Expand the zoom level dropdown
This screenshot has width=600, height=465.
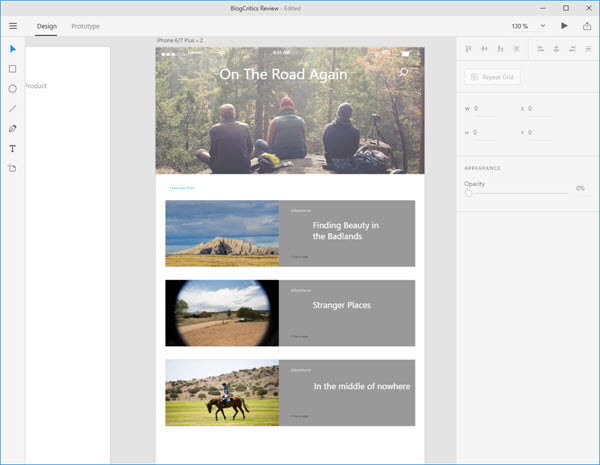543,26
